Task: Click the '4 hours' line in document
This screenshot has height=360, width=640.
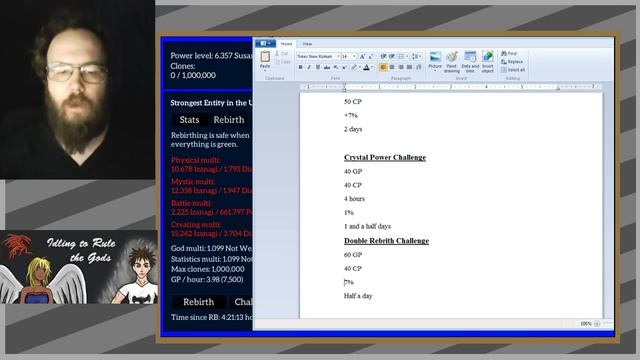Action: pos(354,199)
